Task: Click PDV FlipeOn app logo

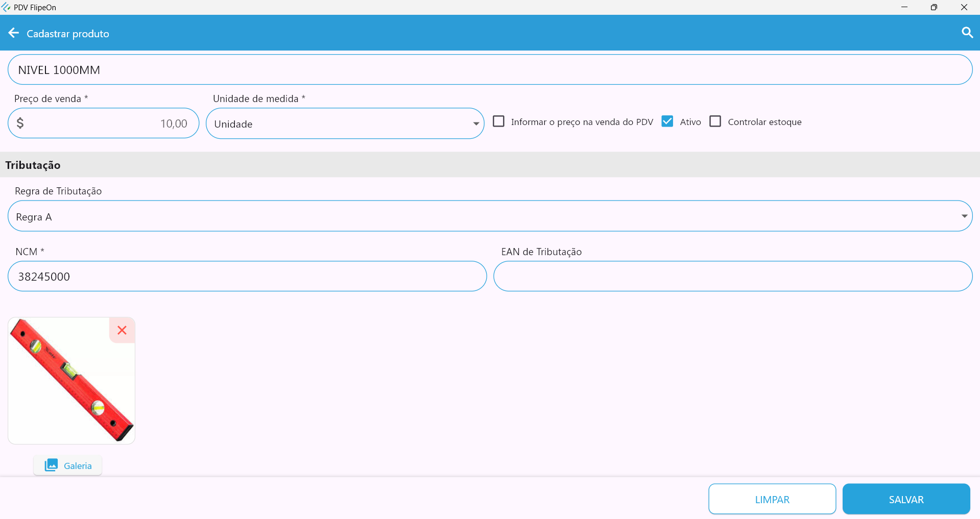Action: [6, 7]
